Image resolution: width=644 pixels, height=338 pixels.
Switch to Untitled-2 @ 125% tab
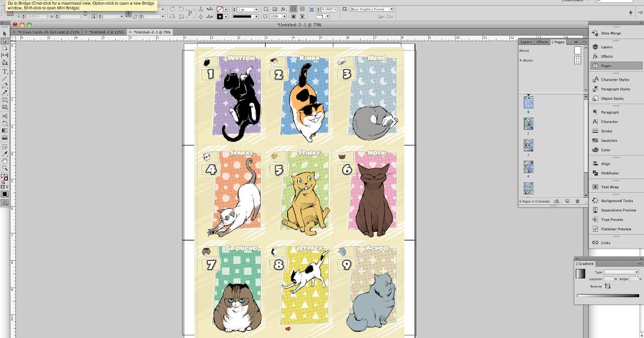pos(106,32)
